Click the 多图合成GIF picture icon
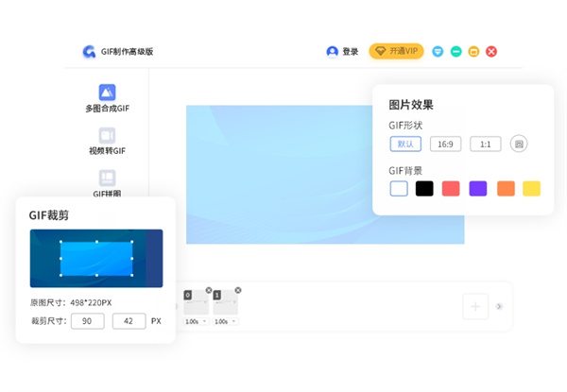The height and width of the screenshot is (392, 567). 107,93
